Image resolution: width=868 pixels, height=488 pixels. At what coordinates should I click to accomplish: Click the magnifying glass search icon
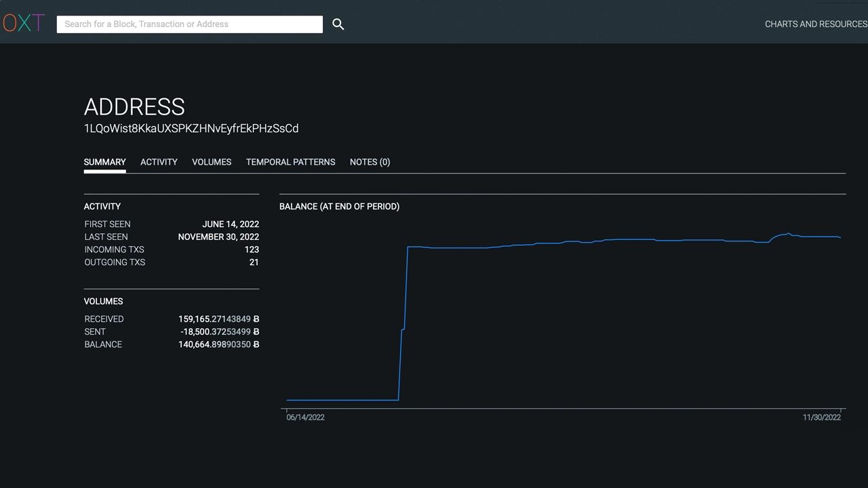(338, 24)
